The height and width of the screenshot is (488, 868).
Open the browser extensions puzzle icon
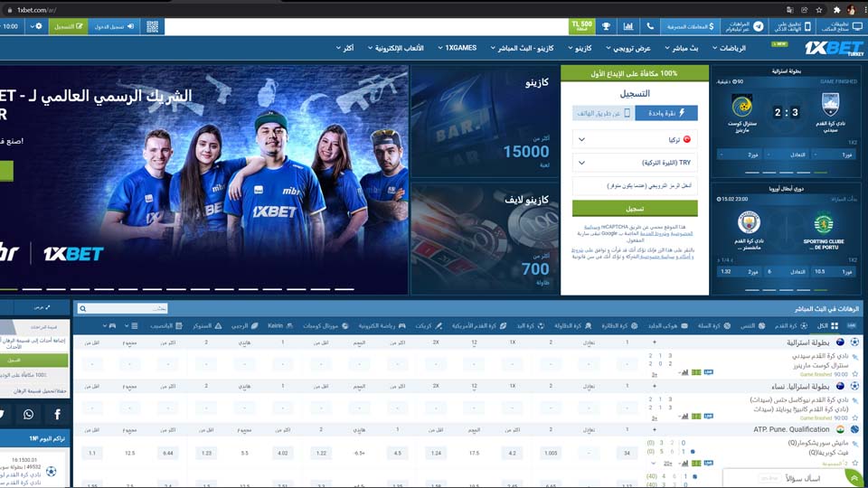point(836,10)
